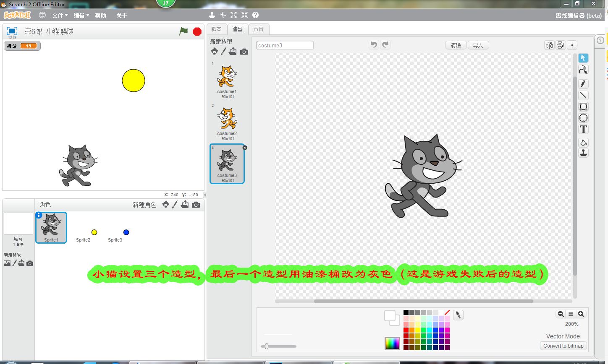Choose new costume from library
This screenshot has width=608, height=364.
coord(215,51)
